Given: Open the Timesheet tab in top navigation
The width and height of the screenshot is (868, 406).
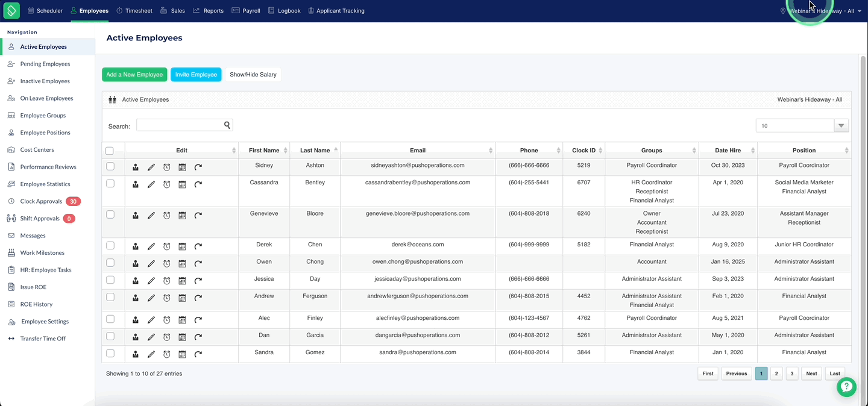Looking at the screenshot, I should 134,11.
